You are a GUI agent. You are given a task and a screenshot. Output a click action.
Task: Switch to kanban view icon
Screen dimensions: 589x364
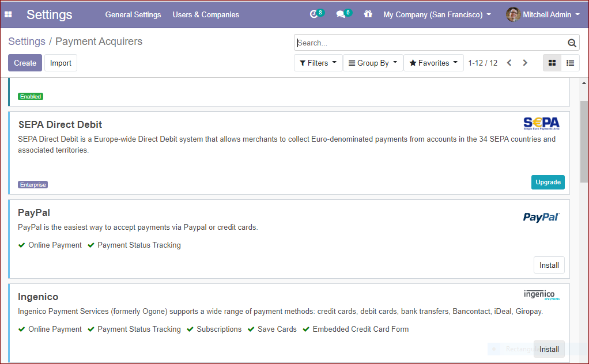[x=552, y=63]
